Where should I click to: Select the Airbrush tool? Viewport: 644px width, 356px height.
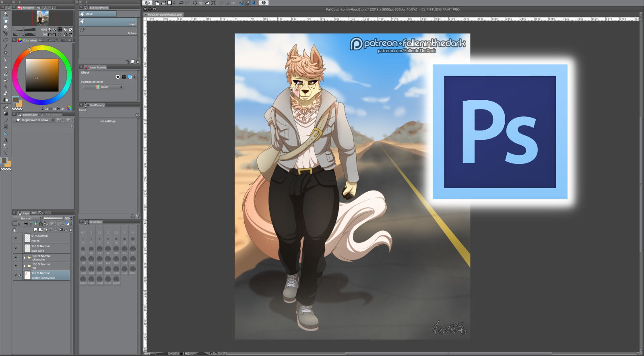click(x=6, y=80)
